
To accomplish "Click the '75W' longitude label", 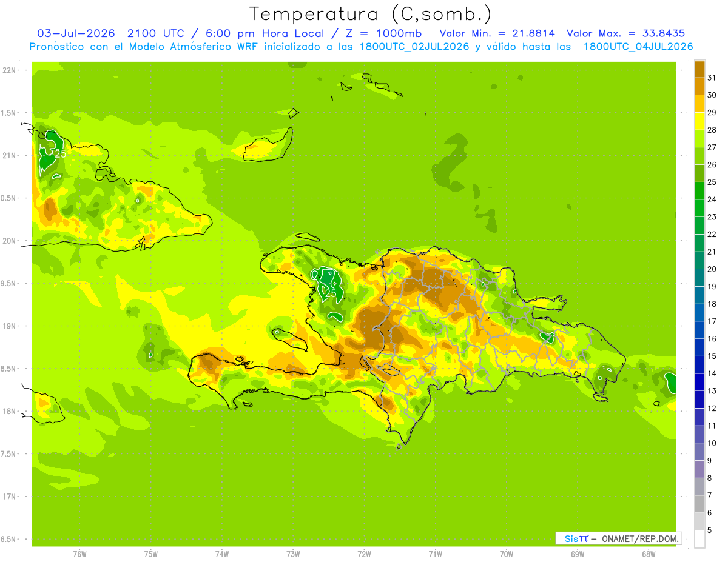I will 150,554.
